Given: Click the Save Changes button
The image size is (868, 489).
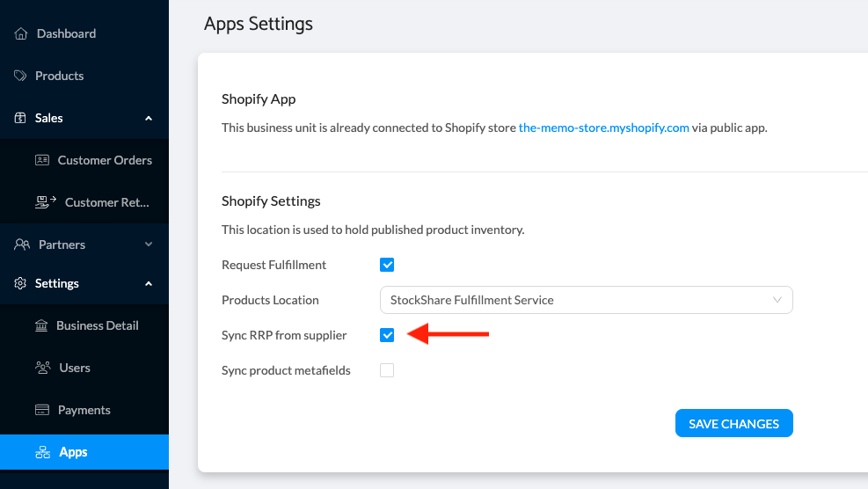Looking at the screenshot, I should coord(733,423).
